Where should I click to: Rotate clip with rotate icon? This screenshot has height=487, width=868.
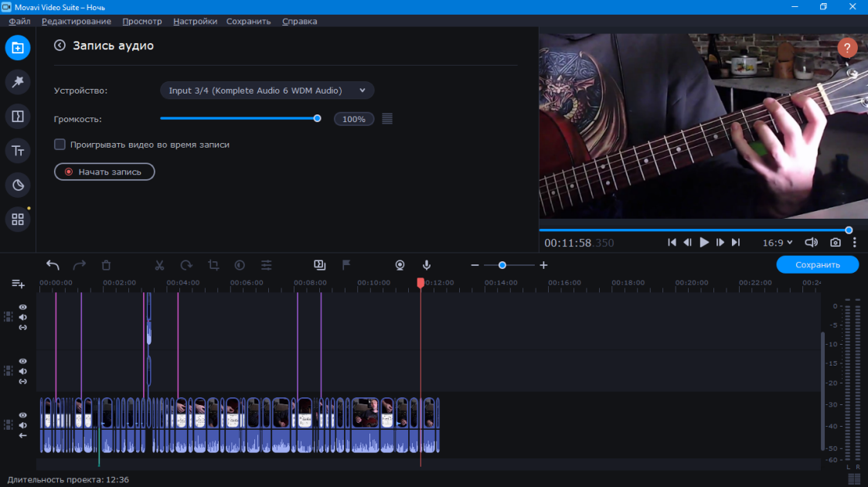coord(186,265)
